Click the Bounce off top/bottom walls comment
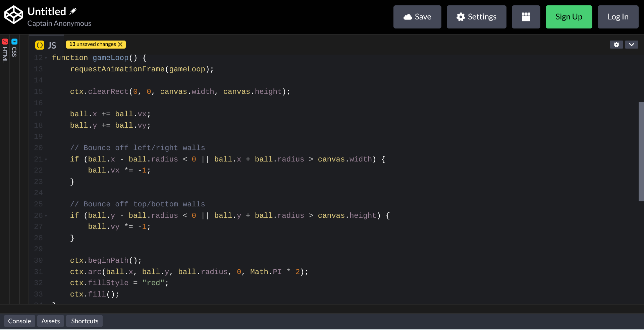644x330 pixels. point(138,204)
